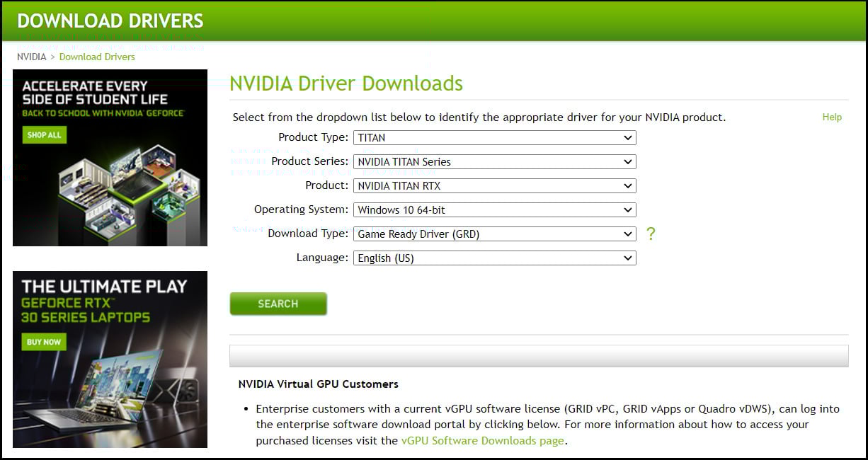Click the Operating System dropdown chevron
The height and width of the screenshot is (460, 868).
pos(627,209)
